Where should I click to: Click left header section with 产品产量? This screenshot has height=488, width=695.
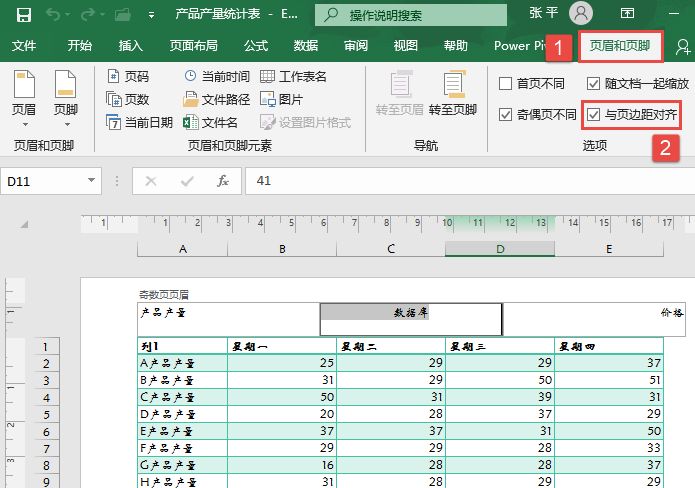(229, 319)
